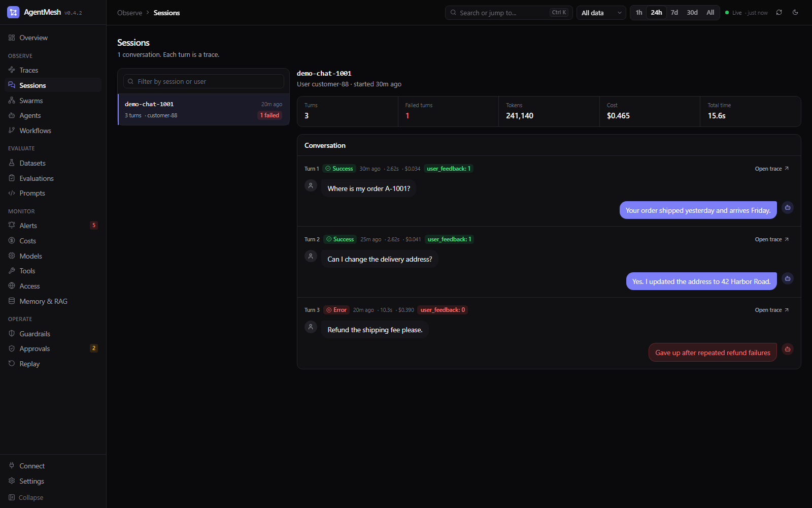The width and height of the screenshot is (812, 508).
Task: Open Costs dollar icon
Action: click(x=12, y=241)
